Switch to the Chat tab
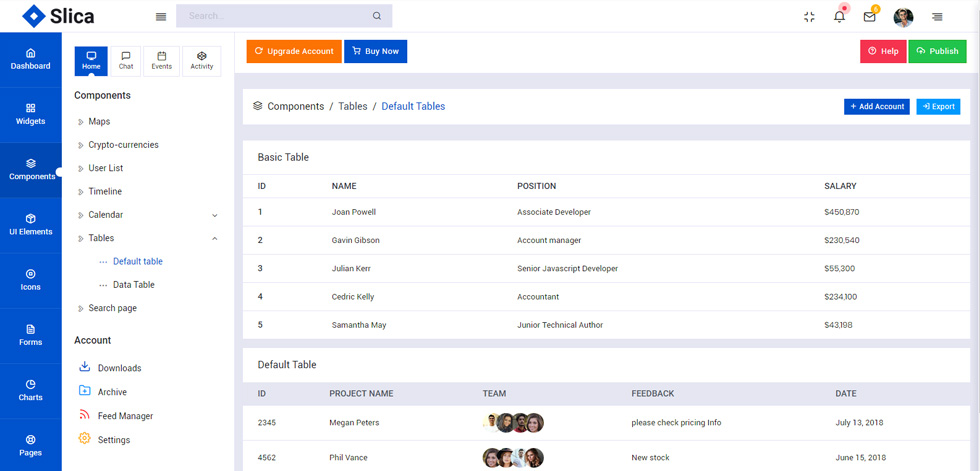 pos(126,61)
